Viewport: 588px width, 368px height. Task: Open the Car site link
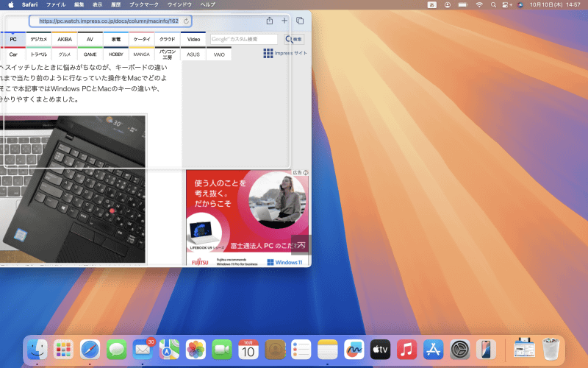[x=13, y=54]
